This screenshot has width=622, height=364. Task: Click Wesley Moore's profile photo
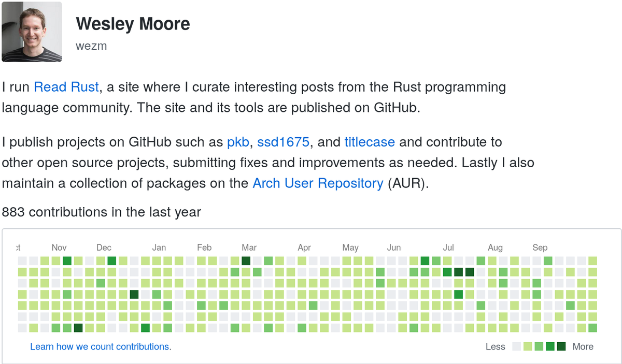point(32,32)
